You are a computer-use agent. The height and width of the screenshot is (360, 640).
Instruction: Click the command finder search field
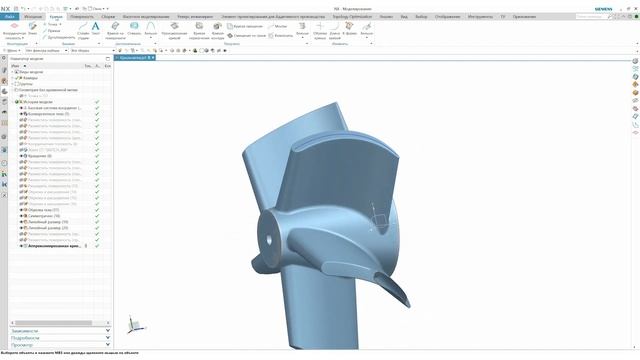[x=591, y=17]
